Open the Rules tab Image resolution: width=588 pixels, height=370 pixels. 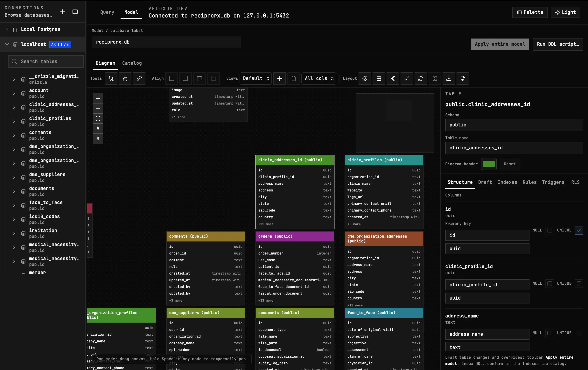tap(529, 182)
